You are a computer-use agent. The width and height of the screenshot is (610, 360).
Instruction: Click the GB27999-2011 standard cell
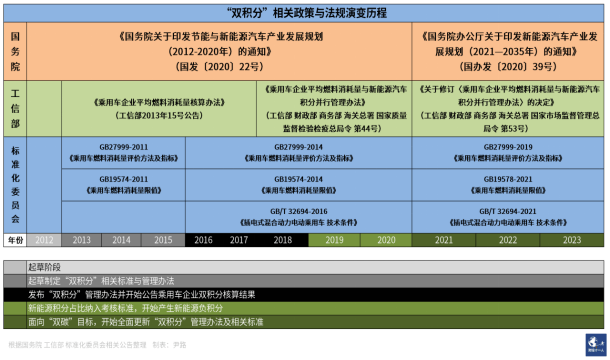point(123,153)
